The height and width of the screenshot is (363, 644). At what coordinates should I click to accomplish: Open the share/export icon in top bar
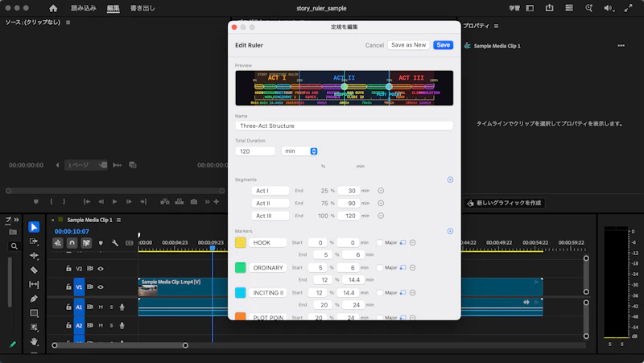pos(549,8)
